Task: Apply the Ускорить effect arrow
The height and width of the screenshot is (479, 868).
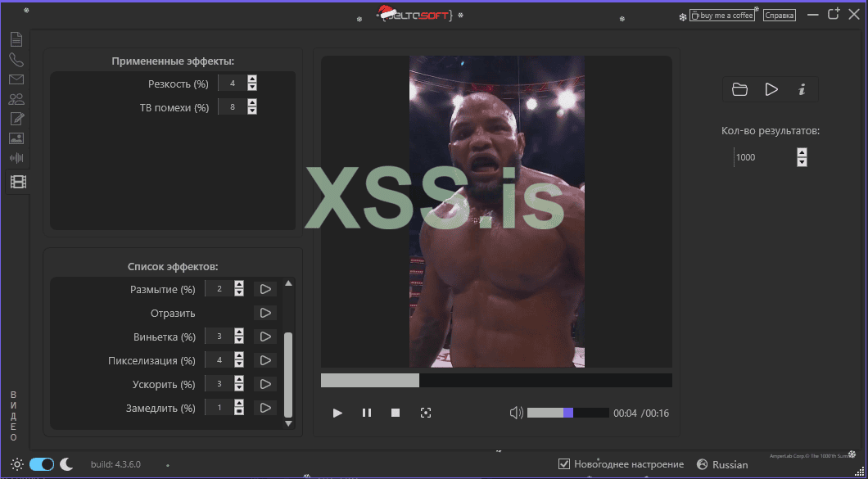Action: tap(265, 384)
